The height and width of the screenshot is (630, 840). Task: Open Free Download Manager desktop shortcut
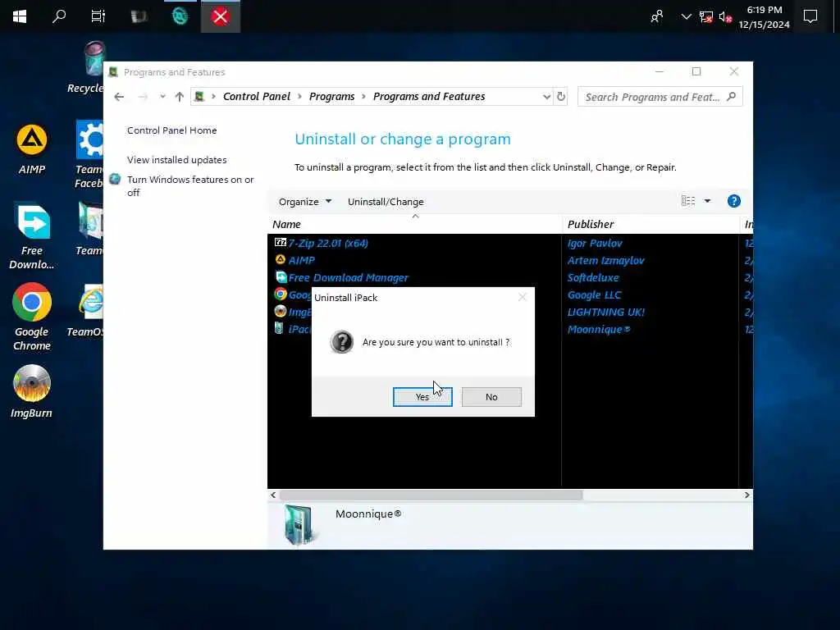click(x=32, y=235)
